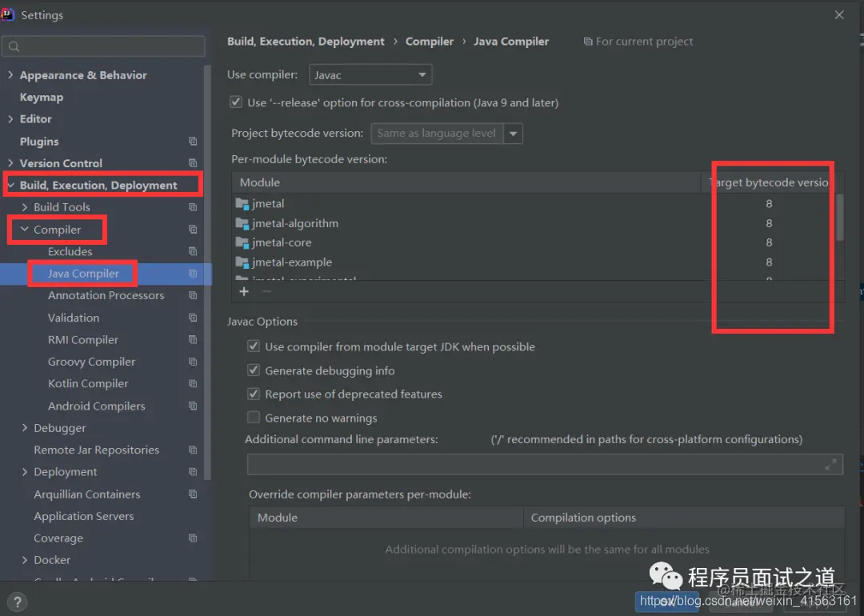
Task: Click the Additional command line parameters field
Action: [x=545, y=465]
